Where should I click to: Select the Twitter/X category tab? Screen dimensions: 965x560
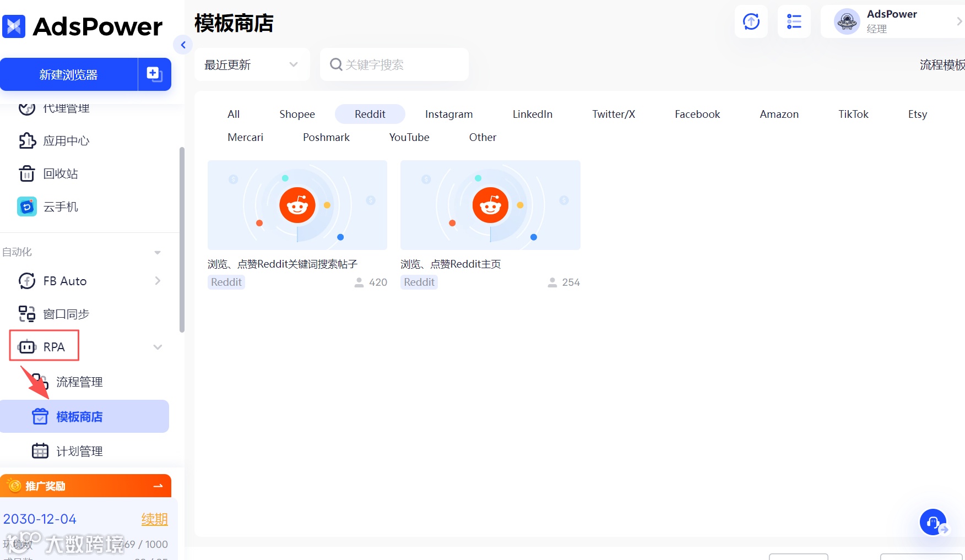click(x=614, y=114)
